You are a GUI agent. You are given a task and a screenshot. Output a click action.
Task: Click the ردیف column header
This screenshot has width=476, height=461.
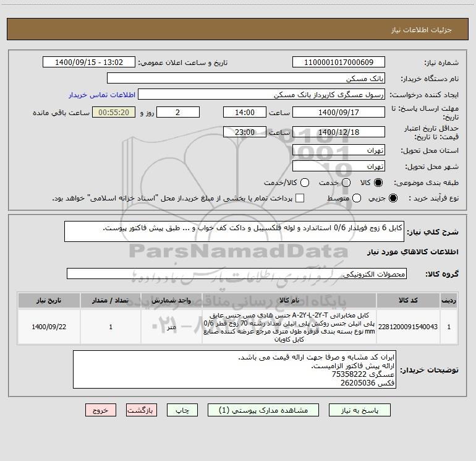[x=449, y=301]
